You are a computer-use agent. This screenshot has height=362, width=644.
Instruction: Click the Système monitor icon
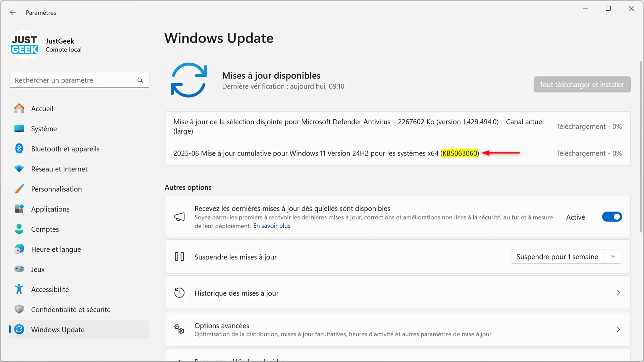pos(19,128)
